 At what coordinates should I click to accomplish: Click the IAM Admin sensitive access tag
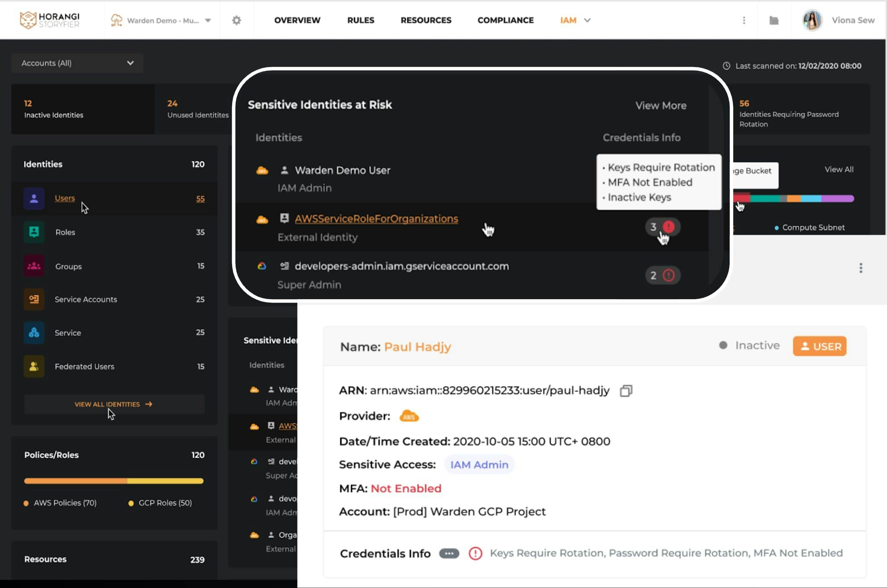(479, 464)
